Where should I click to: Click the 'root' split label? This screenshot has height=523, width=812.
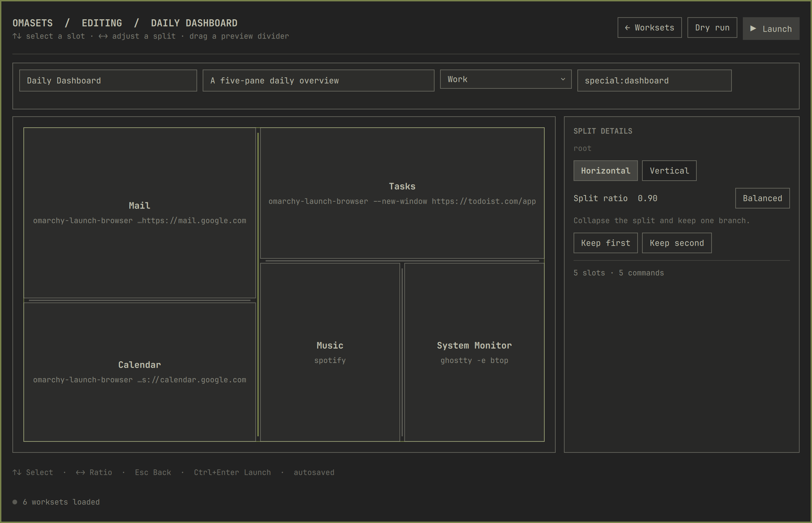pyautogui.click(x=582, y=148)
